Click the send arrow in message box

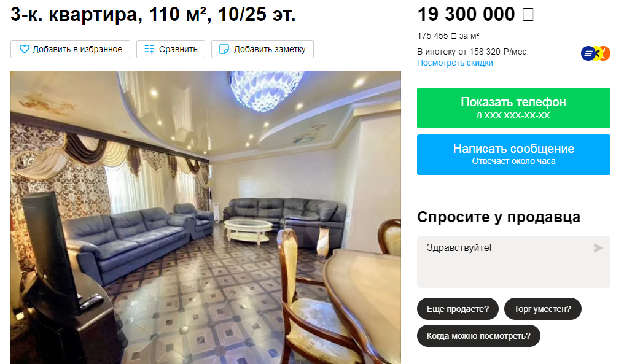[x=598, y=248]
